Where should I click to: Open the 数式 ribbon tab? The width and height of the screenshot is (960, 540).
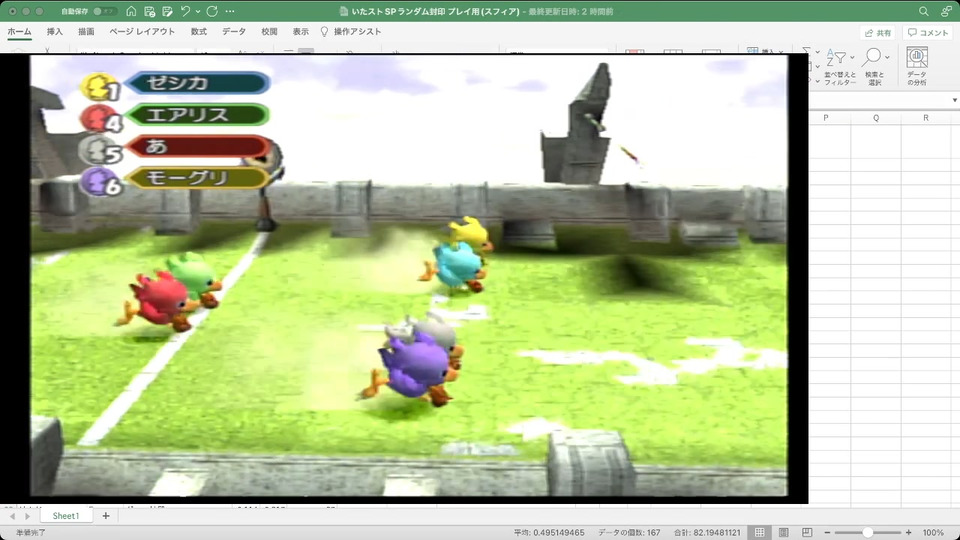pos(198,31)
